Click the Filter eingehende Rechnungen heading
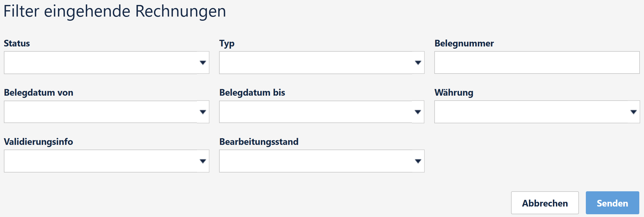Image resolution: width=644 pixels, height=217 pixels. (x=115, y=12)
